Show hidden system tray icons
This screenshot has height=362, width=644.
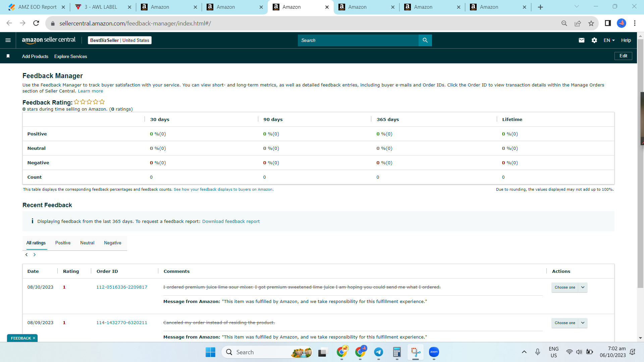tap(524, 352)
